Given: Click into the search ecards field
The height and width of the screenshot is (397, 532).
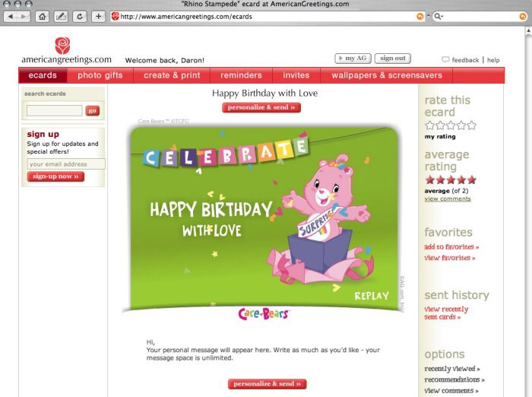Looking at the screenshot, I should (54, 111).
